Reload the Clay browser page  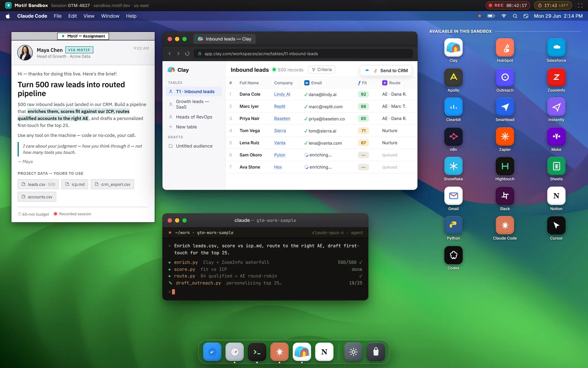tap(187, 54)
